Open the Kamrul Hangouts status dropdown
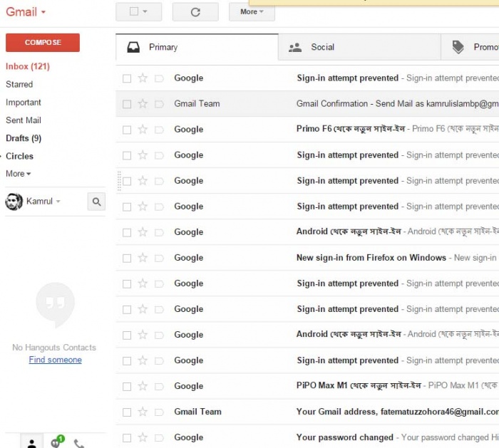 (x=43, y=202)
